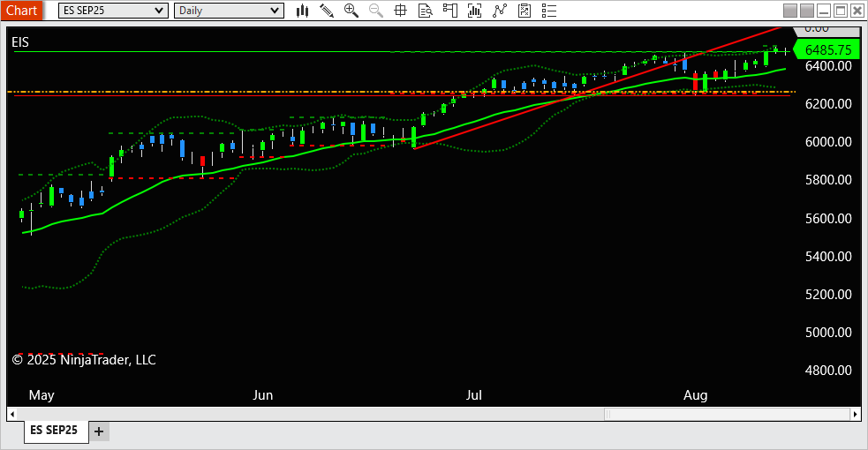The width and height of the screenshot is (868, 450).
Task: Click the orange Chart menu button
Action: 21,11
